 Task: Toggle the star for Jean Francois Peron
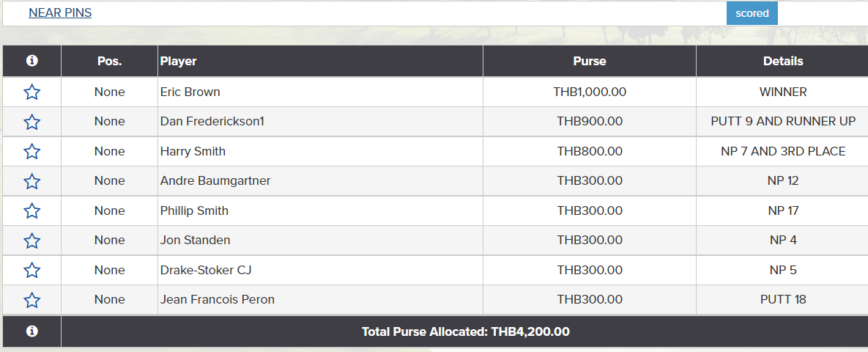31,300
